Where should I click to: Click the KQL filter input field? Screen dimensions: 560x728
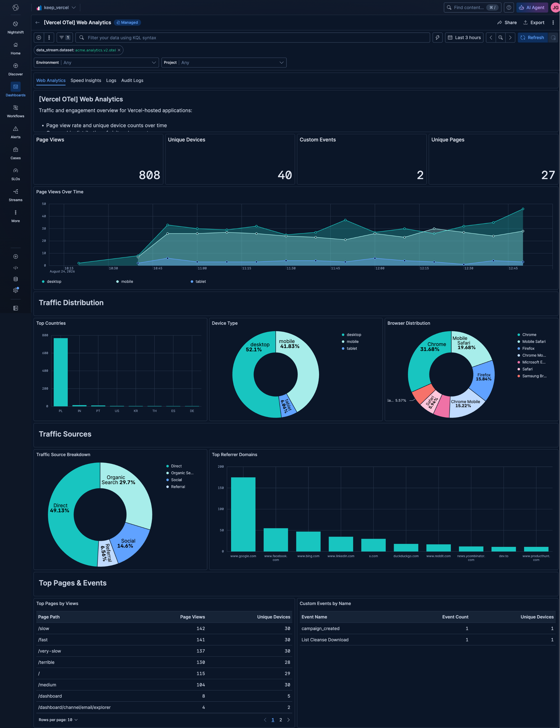coord(252,37)
